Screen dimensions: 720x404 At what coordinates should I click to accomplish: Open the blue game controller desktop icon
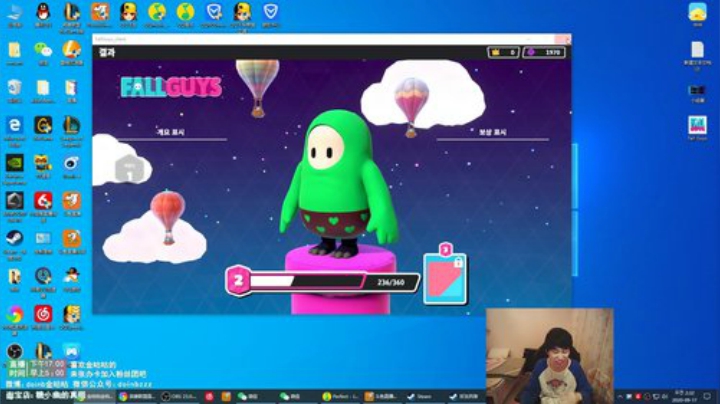[72, 352]
